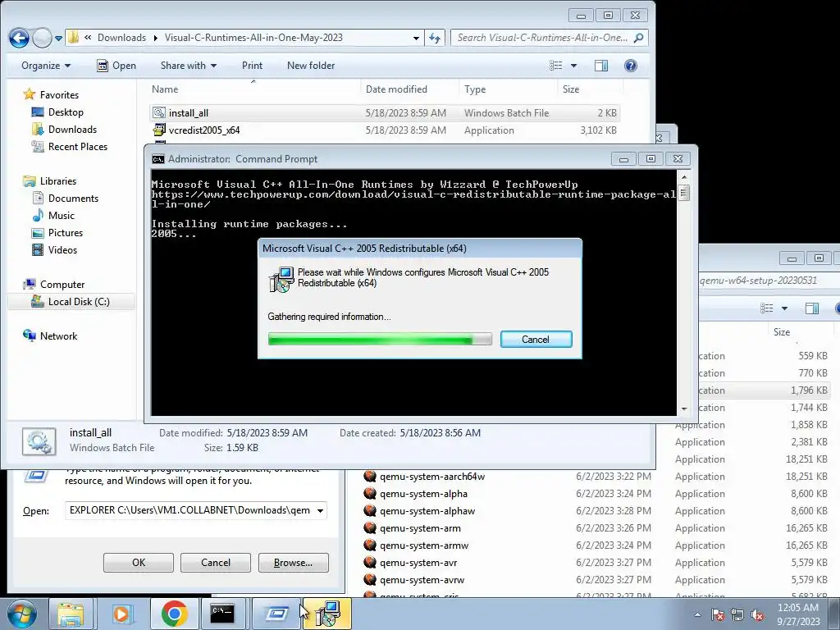Click Downloads in the address breadcrumb

(121, 38)
